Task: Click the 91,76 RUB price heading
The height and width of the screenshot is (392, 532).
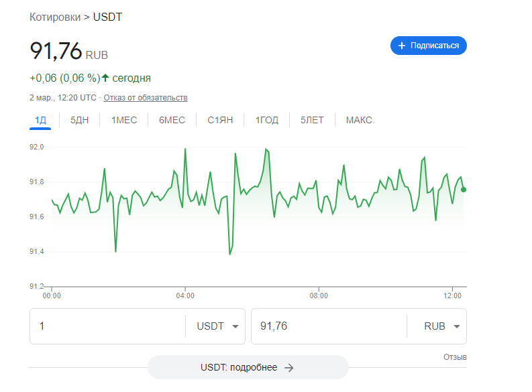Action: 69,51
